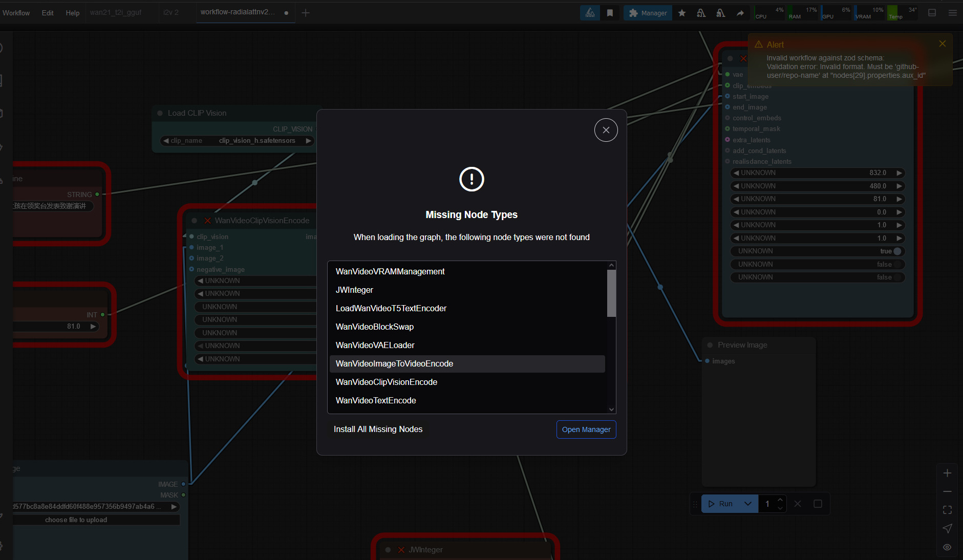Image resolution: width=963 pixels, height=560 pixels.
Task: Click the share arrow icon in the toolbar
Action: coord(740,13)
